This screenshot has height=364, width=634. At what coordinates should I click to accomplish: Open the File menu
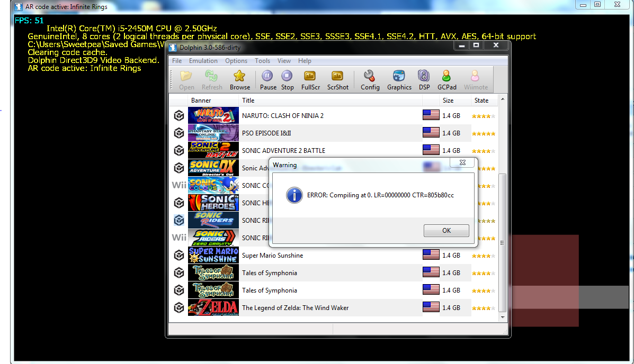(177, 61)
